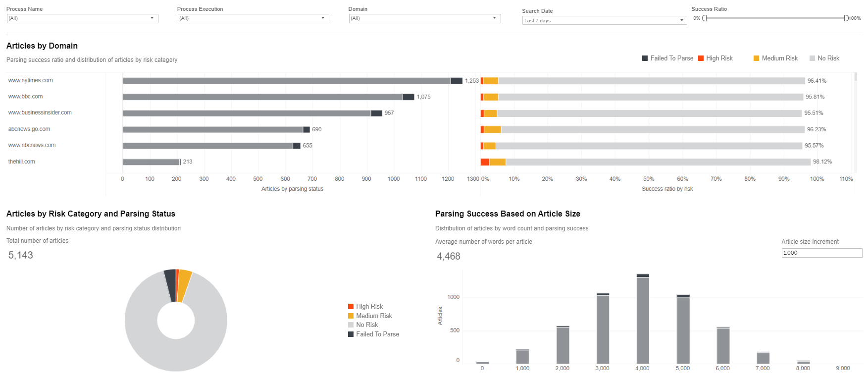Screen dimensions: 868x382
Task: Click the 4,000 word count histogram bar
Action: (x=643, y=319)
